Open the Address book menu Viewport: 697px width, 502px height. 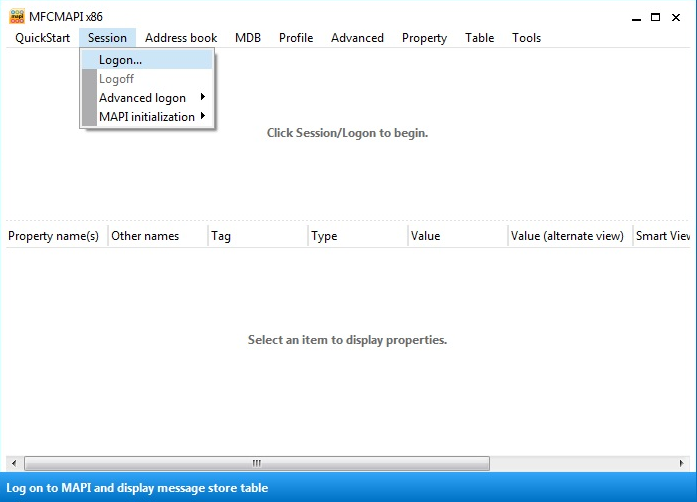(181, 38)
